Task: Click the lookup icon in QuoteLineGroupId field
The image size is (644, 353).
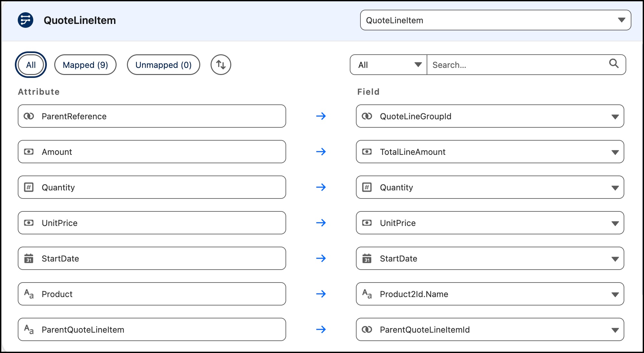Action: pos(367,116)
